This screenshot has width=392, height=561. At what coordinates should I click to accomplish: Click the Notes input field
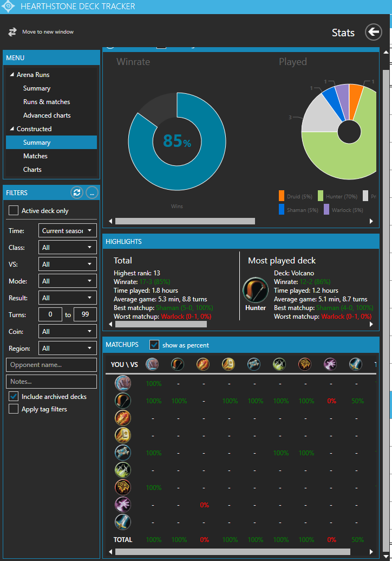tap(51, 382)
